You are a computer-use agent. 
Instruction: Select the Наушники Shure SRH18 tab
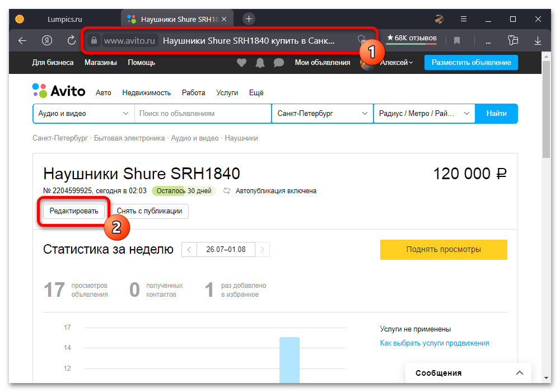(x=178, y=19)
